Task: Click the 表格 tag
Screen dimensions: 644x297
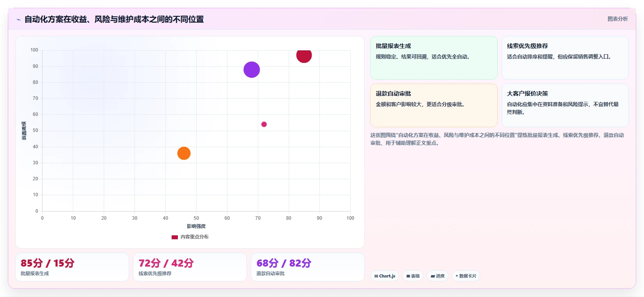Action: click(x=413, y=276)
